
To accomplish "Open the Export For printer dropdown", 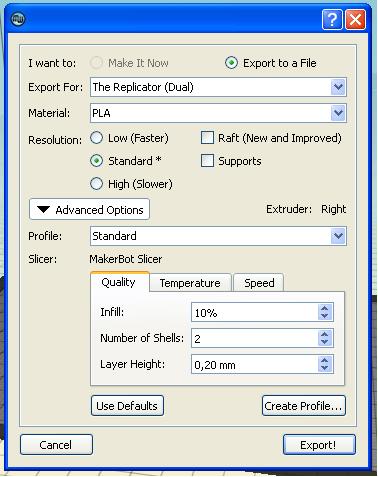I will [218, 87].
